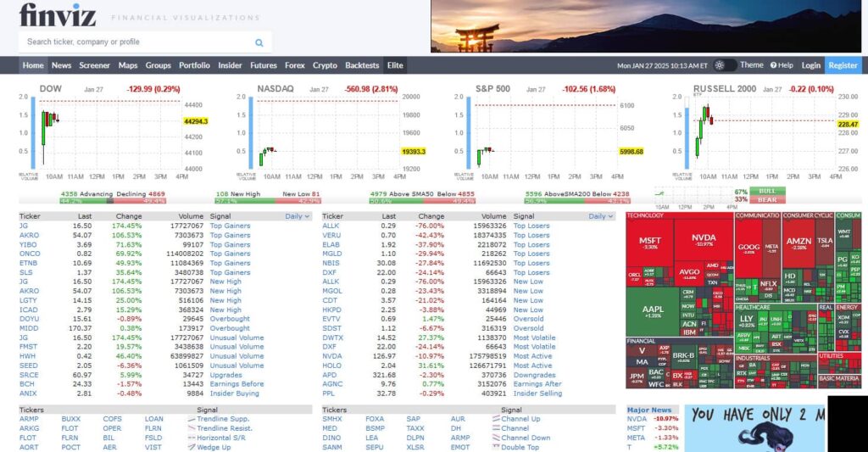This screenshot has height=452, width=868.
Task: Open the Maps page
Action: tap(128, 65)
